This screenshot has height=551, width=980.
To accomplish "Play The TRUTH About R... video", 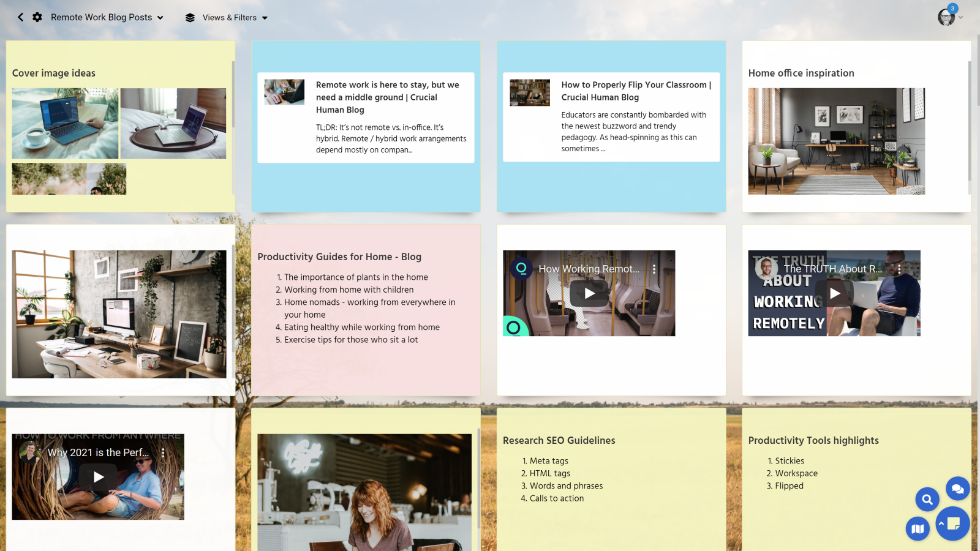I will pos(834,293).
